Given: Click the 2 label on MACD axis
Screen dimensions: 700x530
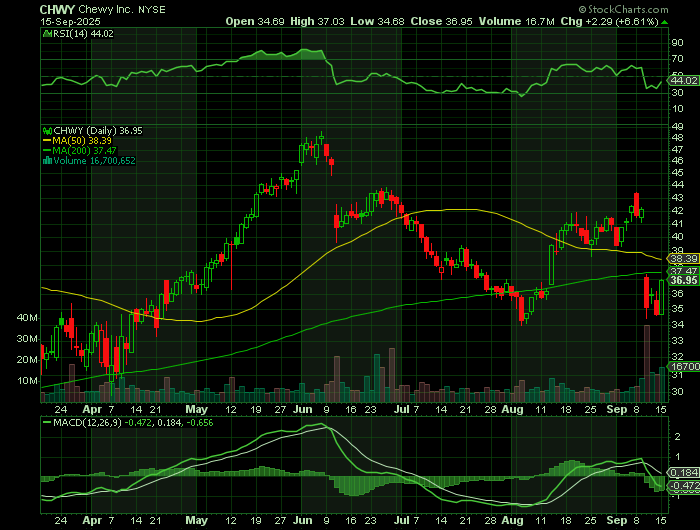Looking at the screenshot, I should (x=677, y=437).
